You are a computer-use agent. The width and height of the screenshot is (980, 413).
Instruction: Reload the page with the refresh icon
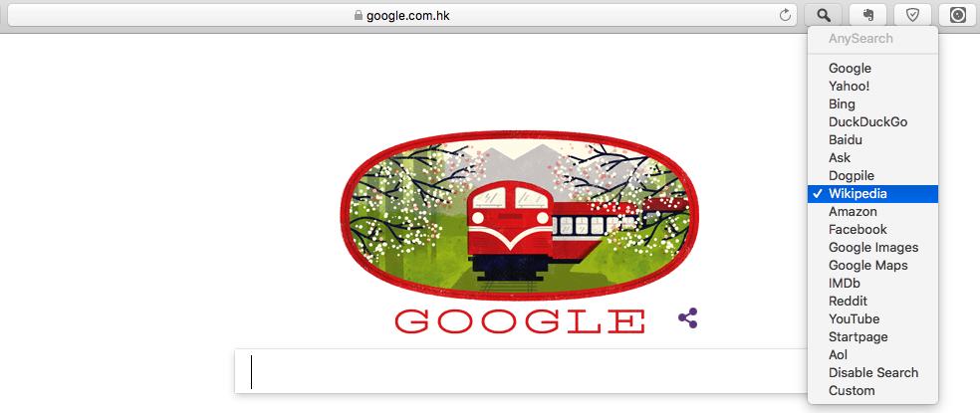coord(785,16)
